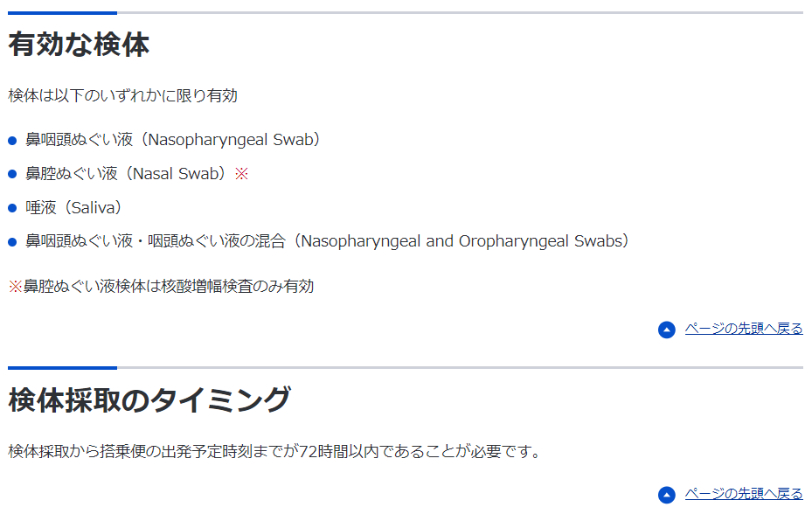This screenshot has width=812, height=521.
Task: Click the blue bullet beside 唾液
Action: pos(13,209)
